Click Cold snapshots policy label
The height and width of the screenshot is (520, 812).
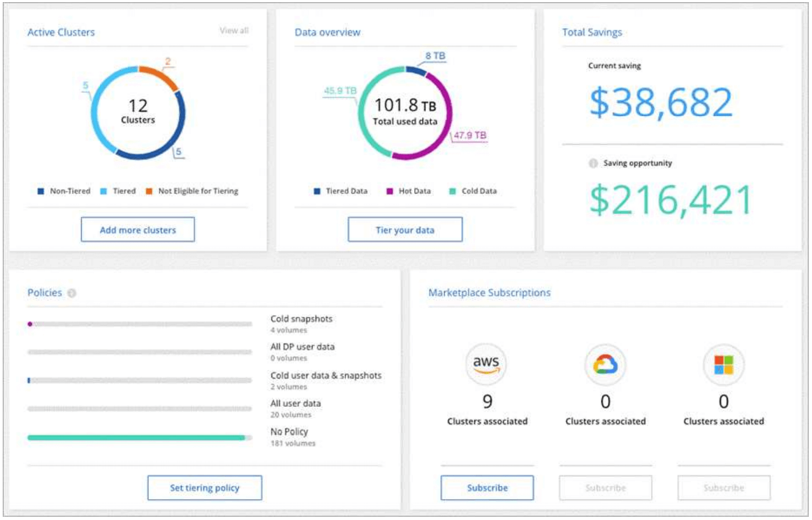point(301,319)
